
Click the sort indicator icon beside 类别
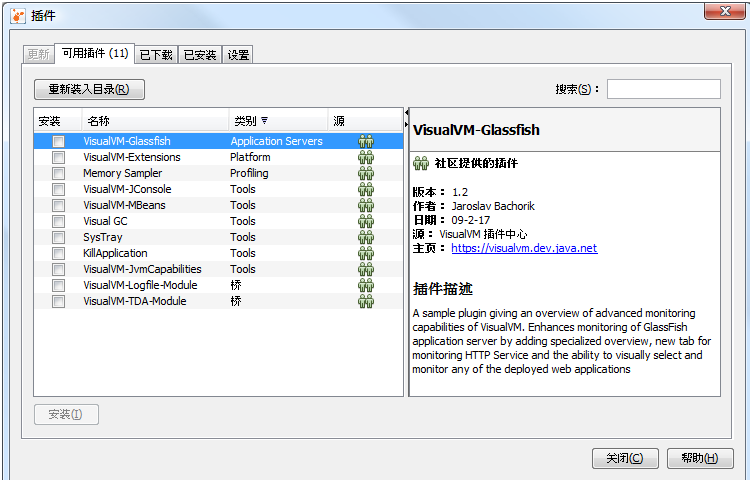[x=265, y=121]
